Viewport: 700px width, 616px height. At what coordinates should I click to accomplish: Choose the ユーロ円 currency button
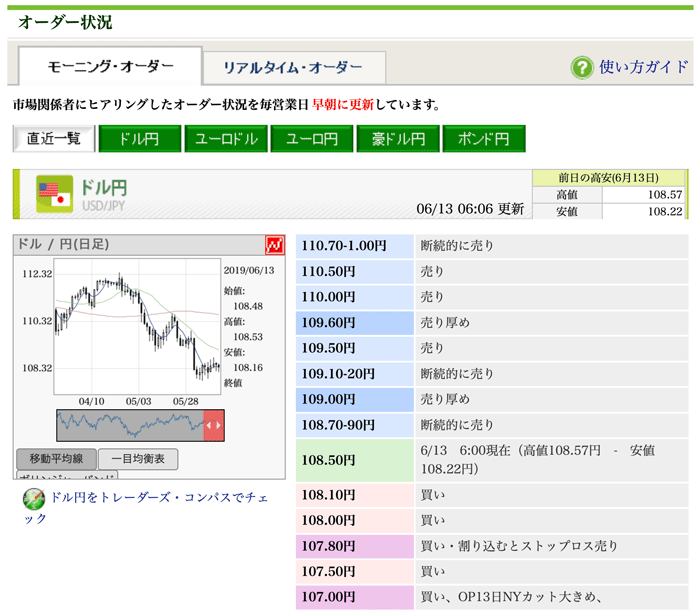(311, 139)
